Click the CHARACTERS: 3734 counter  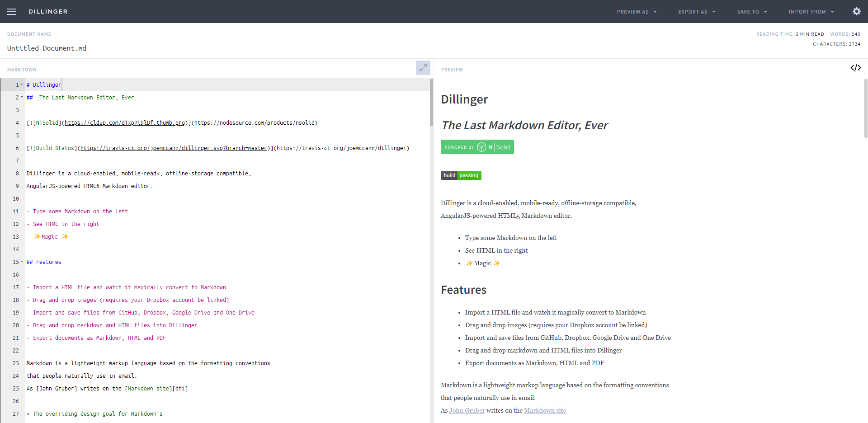pos(836,44)
